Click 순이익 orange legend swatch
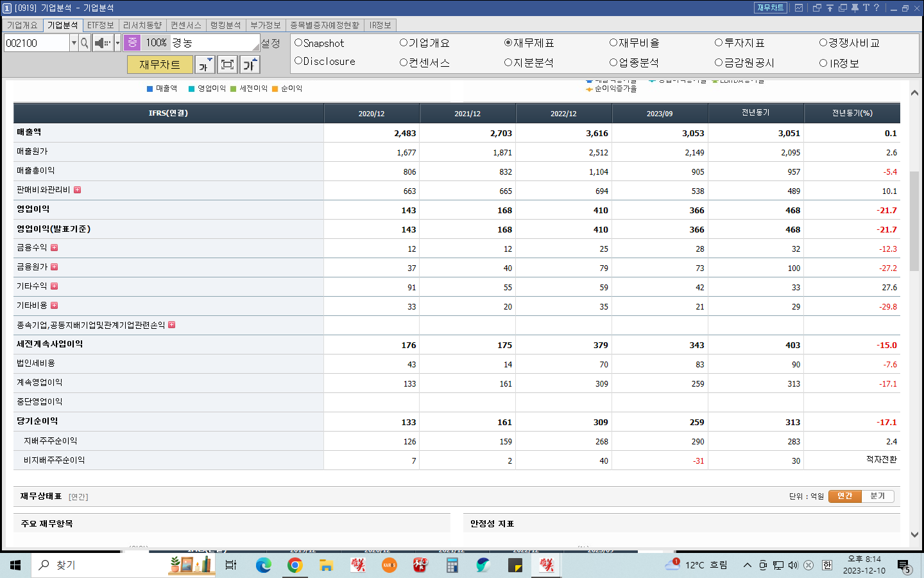Image resolution: width=924 pixels, height=578 pixels. pyautogui.click(x=275, y=89)
